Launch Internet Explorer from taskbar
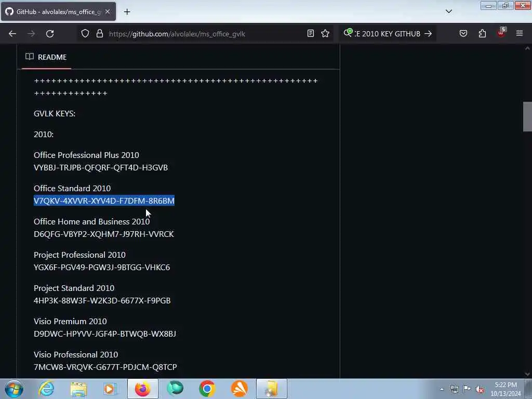 (46, 389)
